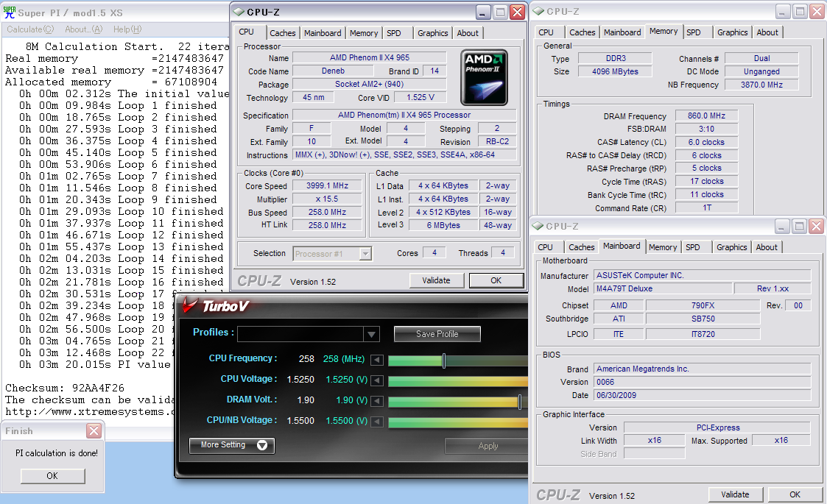827x504 pixels.
Task: Select the Memory tab in the memory timings CPU-Z window
Action: (x=664, y=32)
